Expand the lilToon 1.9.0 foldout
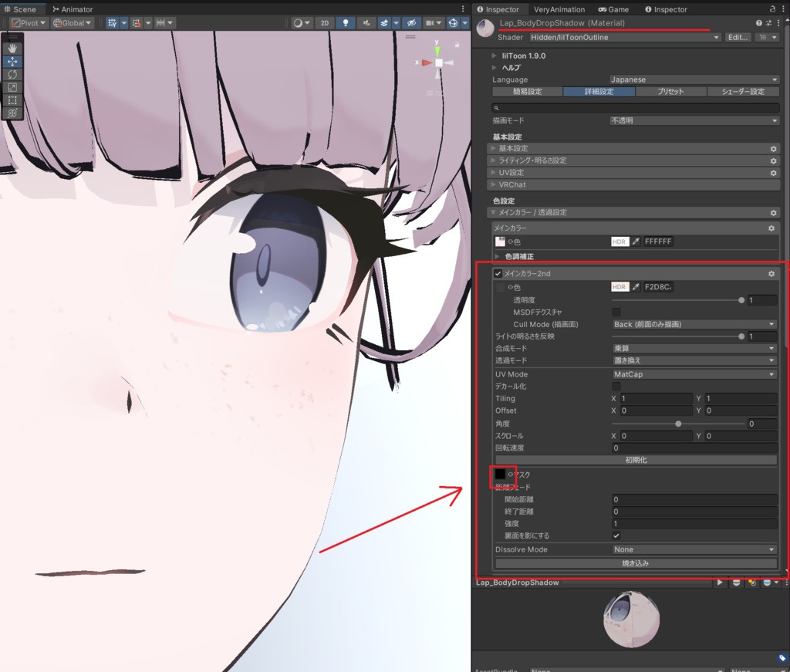 (495, 56)
